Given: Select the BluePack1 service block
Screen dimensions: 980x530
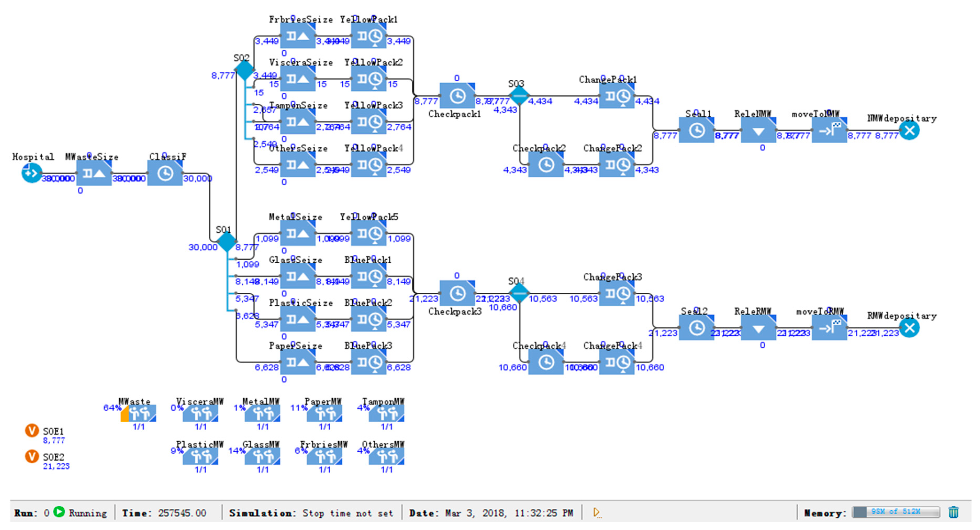Looking at the screenshot, I should pos(369,276).
